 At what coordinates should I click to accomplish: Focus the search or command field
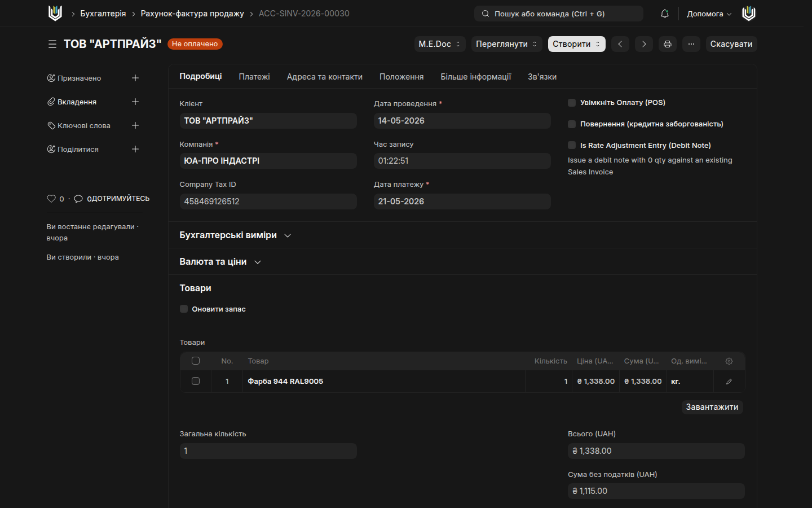click(559, 14)
